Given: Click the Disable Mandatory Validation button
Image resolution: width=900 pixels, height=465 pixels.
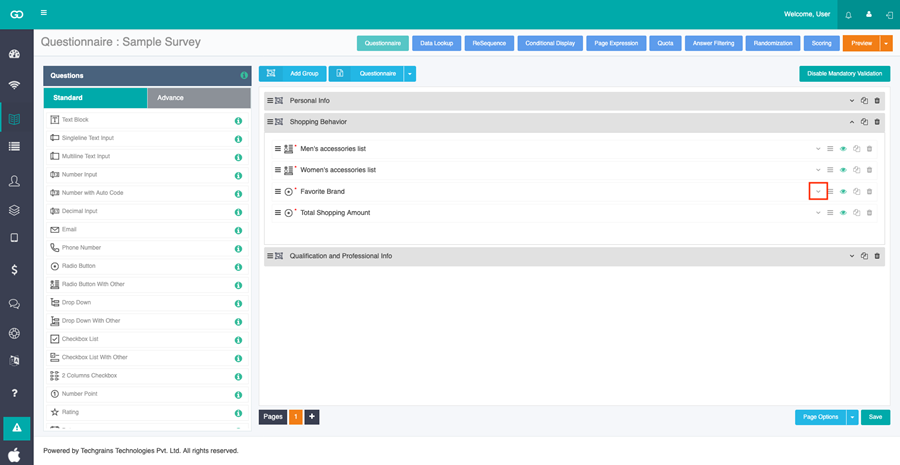Looking at the screenshot, I should click(x=844, y=73).
